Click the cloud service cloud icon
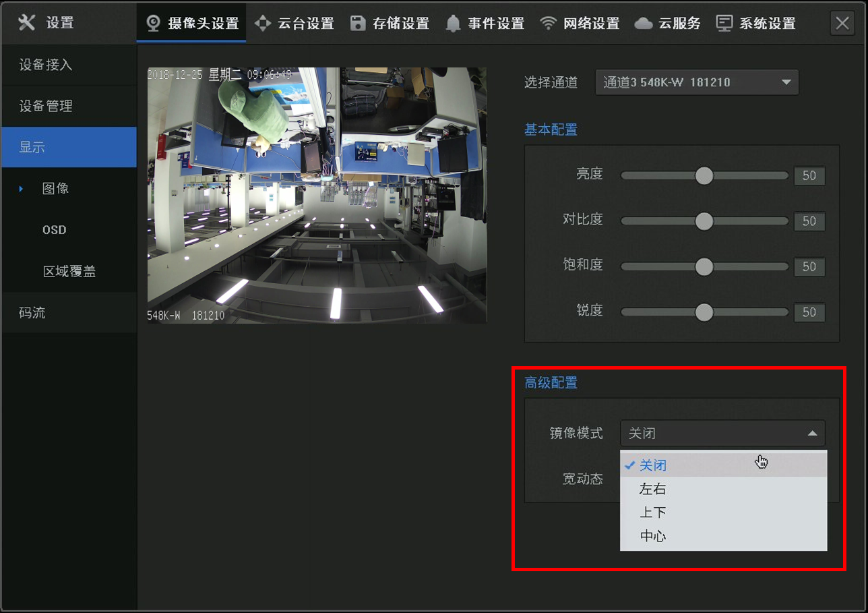Viewport: 868px width, 613px height. point(644,24)
